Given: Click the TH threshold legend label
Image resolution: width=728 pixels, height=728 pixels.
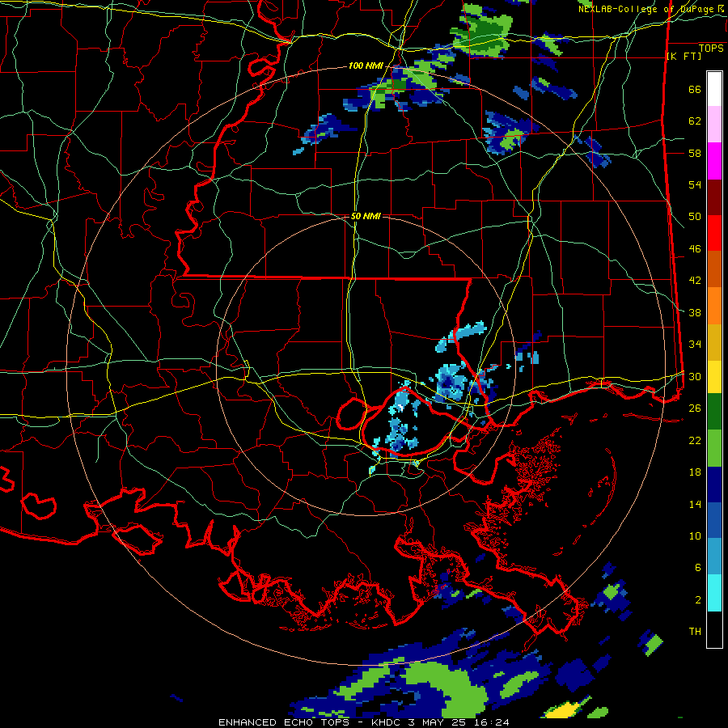Looking at the screenshot, I should click(695, 632).
